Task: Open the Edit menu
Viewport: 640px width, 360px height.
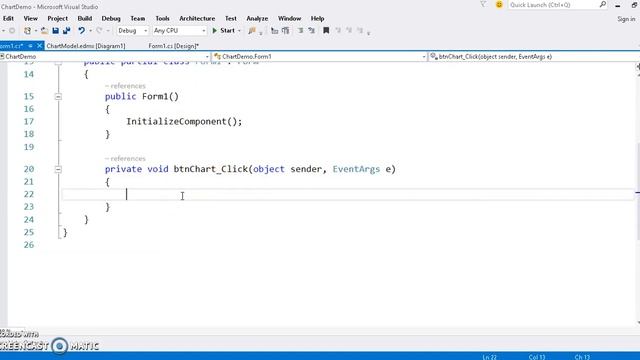Action: [x=8, y=18]
